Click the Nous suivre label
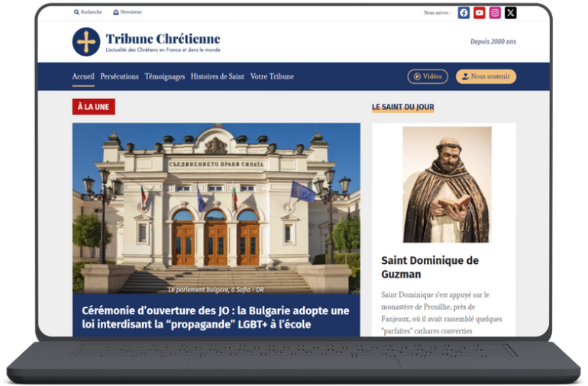588x386 pixels. (437, 13)
